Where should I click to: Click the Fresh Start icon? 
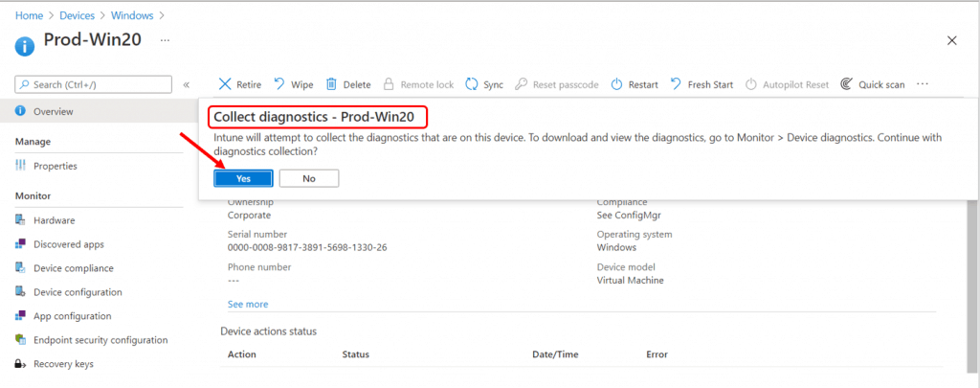(x=676, y=84)
